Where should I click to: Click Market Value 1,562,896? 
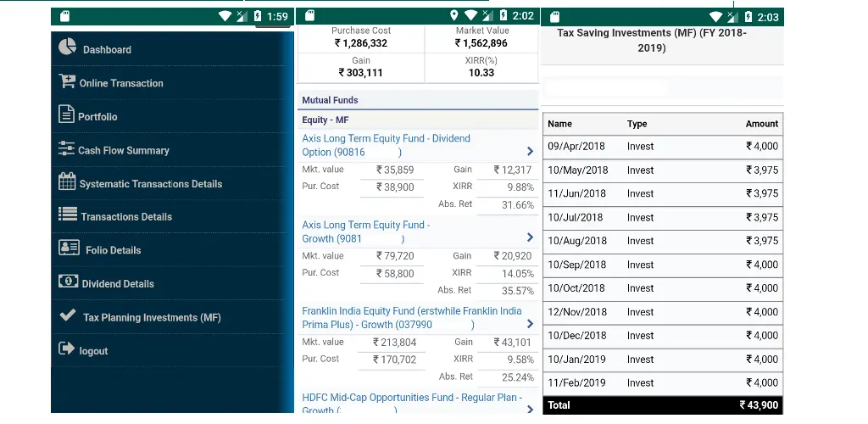481,43
